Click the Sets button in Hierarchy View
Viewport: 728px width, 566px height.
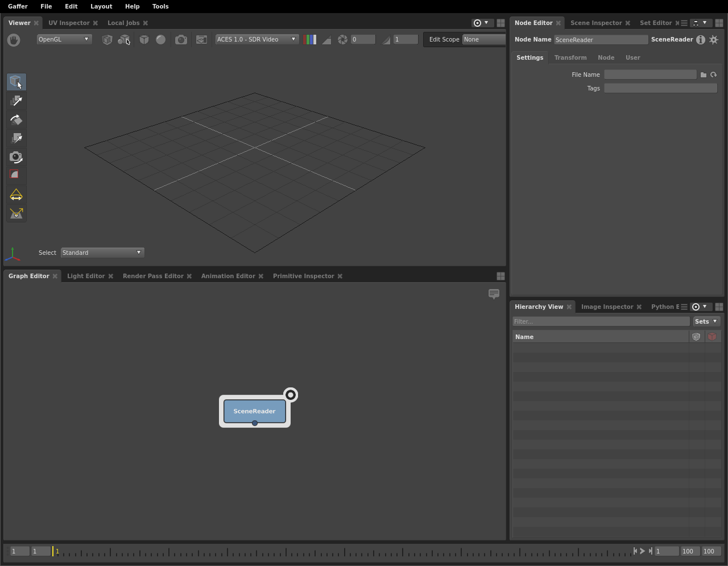[x=706, y=322]
